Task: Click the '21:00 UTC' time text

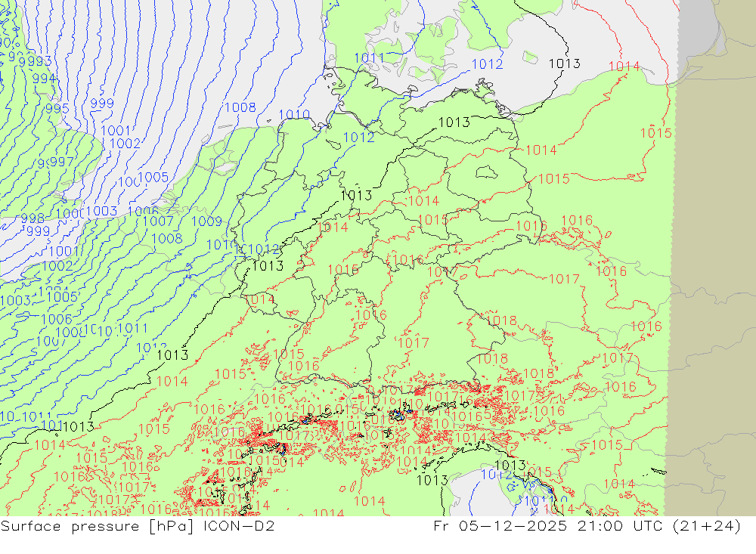Action: pos(620,525)
